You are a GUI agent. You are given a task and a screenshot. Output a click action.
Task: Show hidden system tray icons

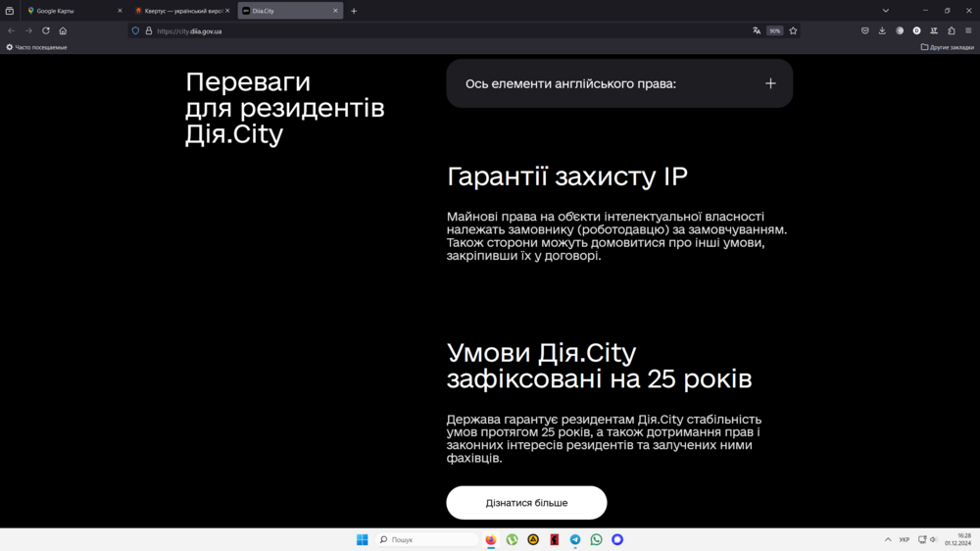[888, 540]
